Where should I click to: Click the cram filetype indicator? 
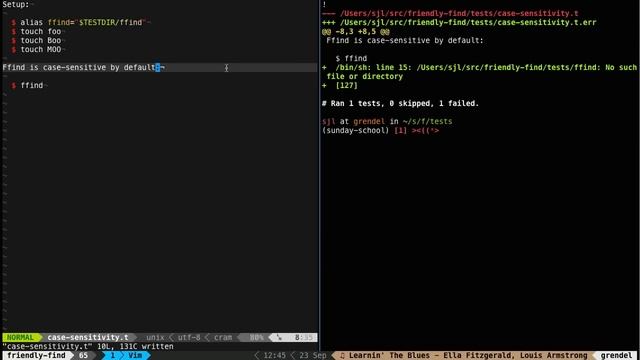tap(223, 338)
